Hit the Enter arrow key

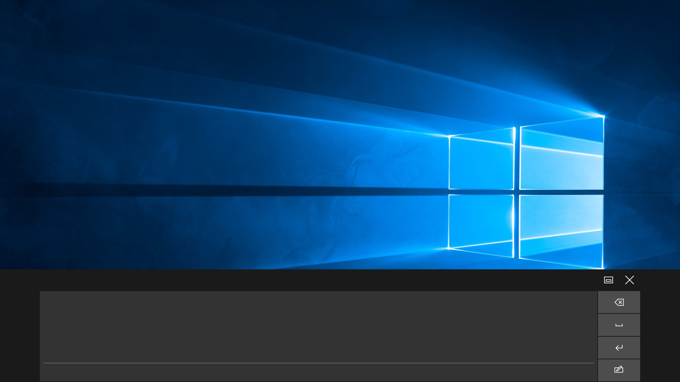[x=619, y=348]
